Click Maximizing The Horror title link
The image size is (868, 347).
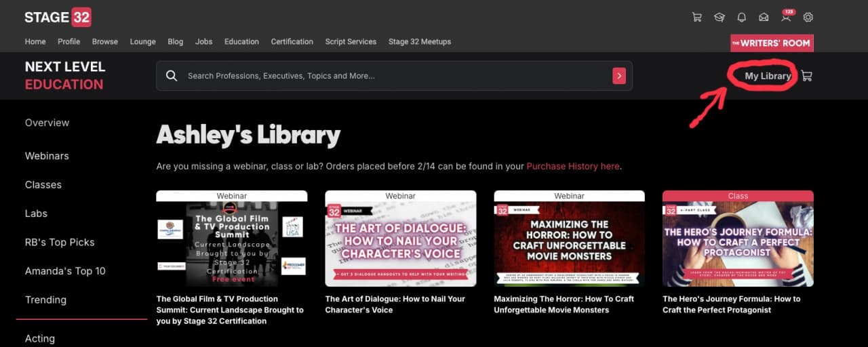point(564,304)
